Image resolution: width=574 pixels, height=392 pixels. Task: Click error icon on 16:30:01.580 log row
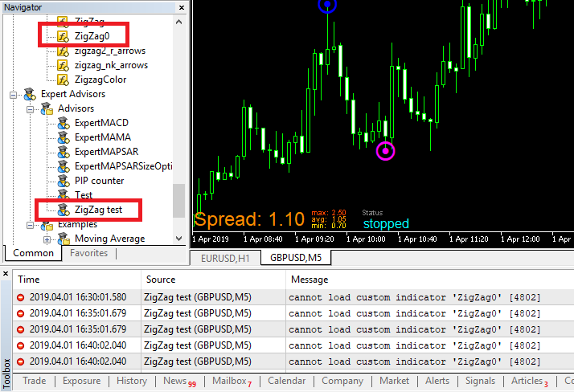pyautogui.click(x=21, y=297)
